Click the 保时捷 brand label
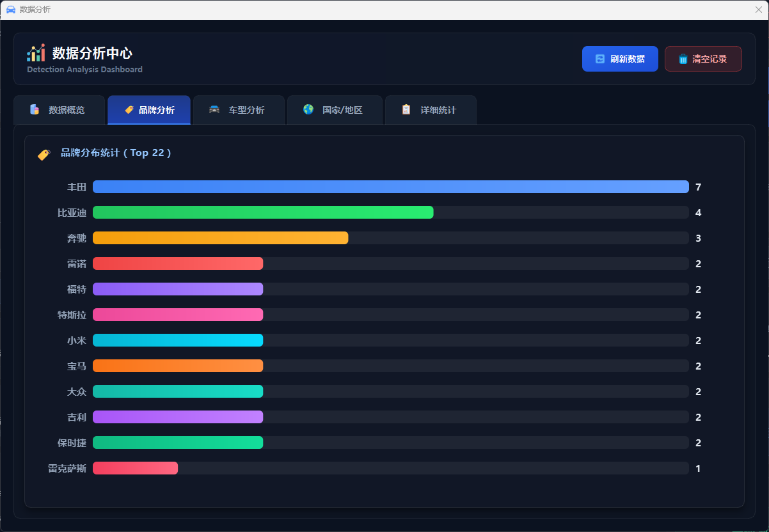The image size is (769, 532). pos(72,442)
